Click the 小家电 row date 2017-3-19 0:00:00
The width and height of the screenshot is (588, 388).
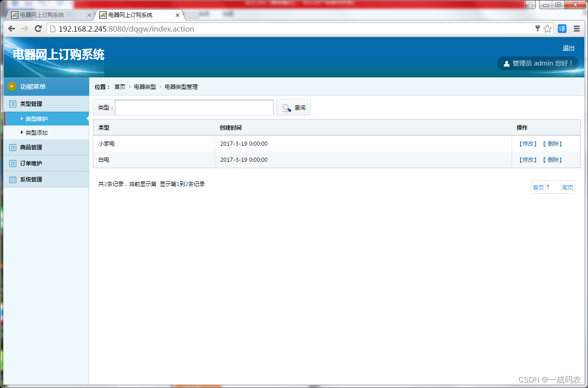coord(244,144)
